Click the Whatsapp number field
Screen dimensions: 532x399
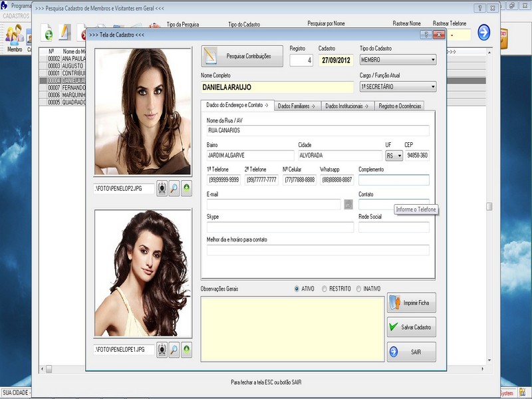(336, 180)
